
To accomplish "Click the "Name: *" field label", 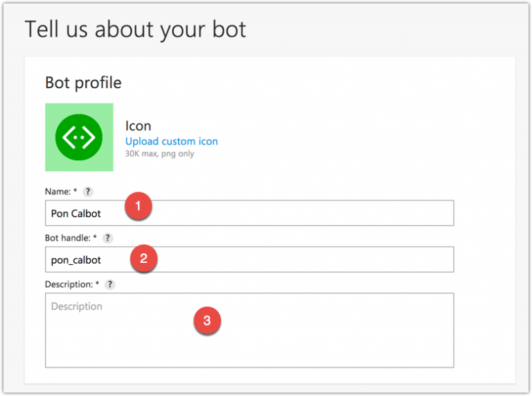I will click(61, 191).
